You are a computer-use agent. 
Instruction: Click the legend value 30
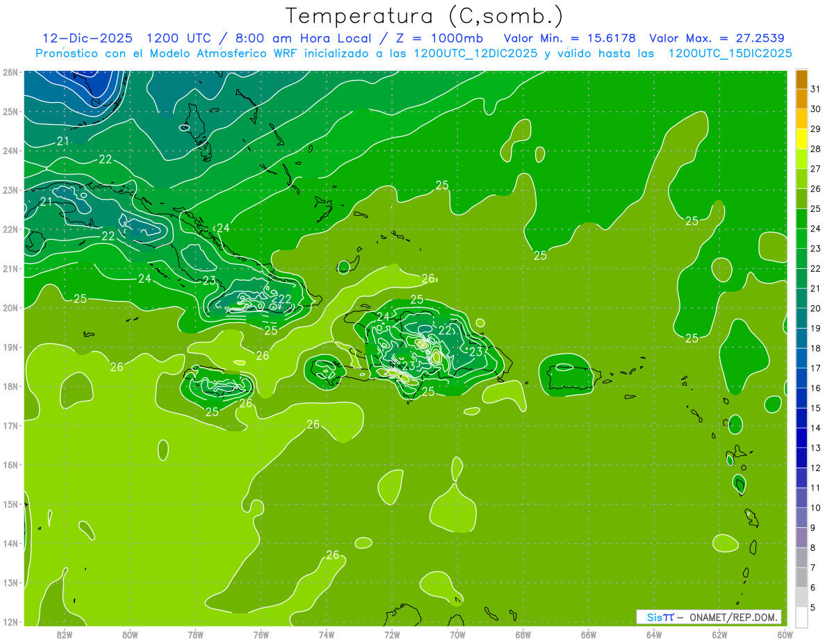pos(816,109)
